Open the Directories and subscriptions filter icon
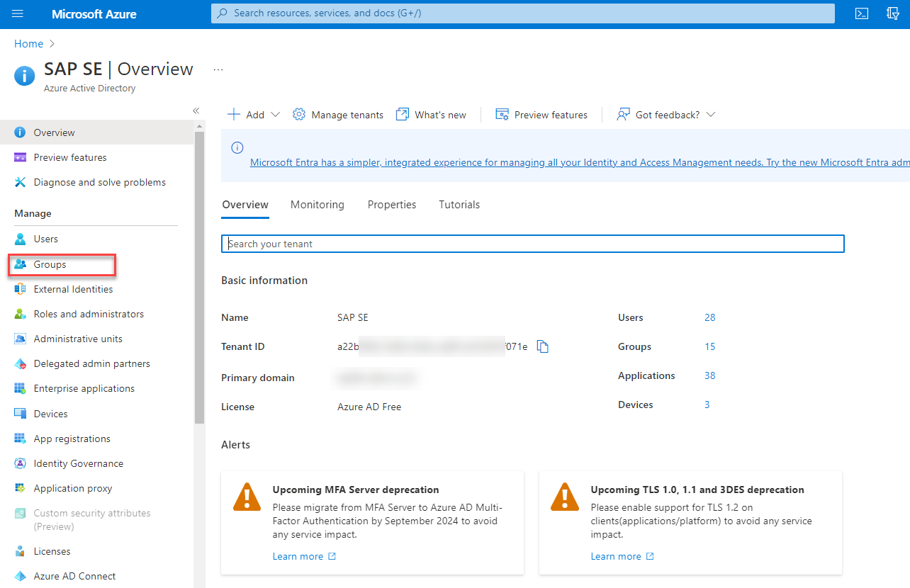This screenshot has height=588, width=910. tap(893, 13)
